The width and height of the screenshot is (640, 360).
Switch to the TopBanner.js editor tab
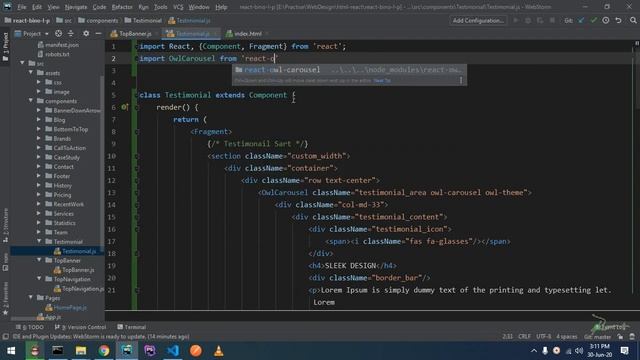[x=134, y=33]
